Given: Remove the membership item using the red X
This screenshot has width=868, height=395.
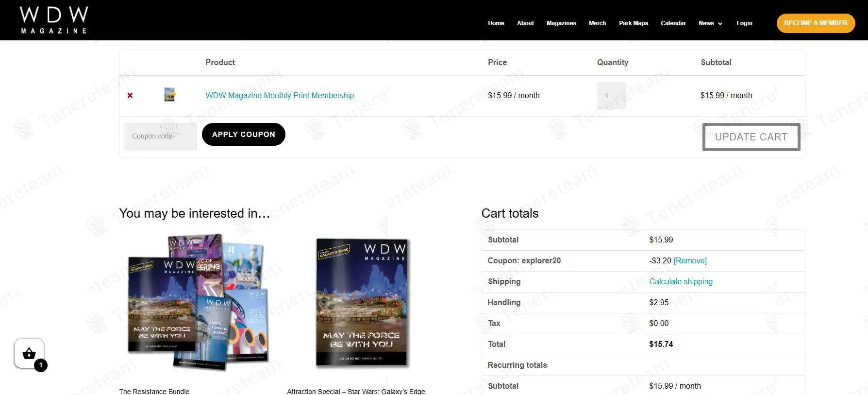Looking at the screenshot, I should point(130,96).
